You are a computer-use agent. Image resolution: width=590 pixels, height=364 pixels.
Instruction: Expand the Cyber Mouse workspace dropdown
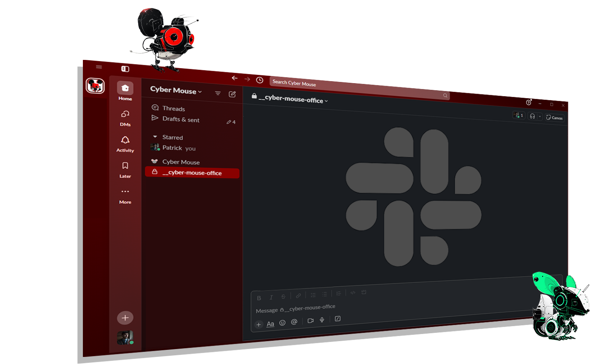pyautogui.click(x=176, y=90)
